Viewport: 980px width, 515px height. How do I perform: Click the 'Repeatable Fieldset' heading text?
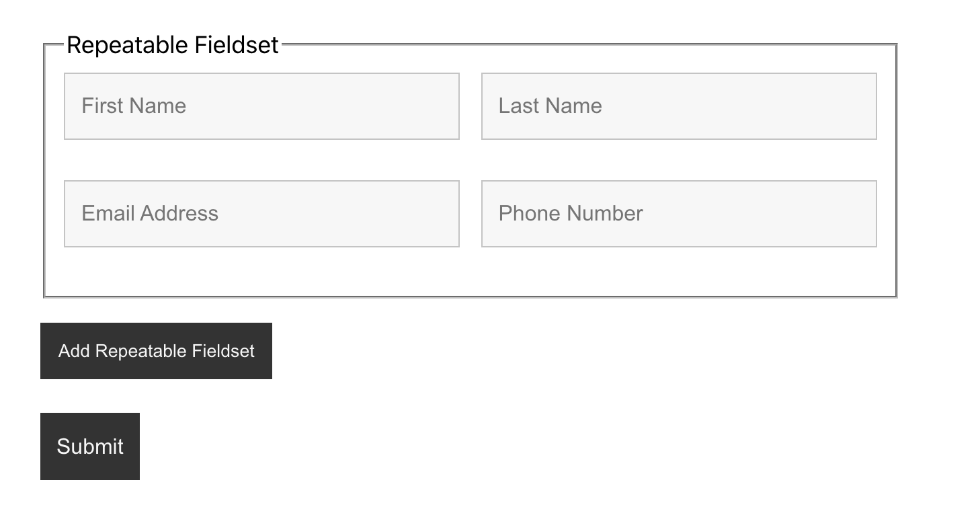[x=173, y=45]
